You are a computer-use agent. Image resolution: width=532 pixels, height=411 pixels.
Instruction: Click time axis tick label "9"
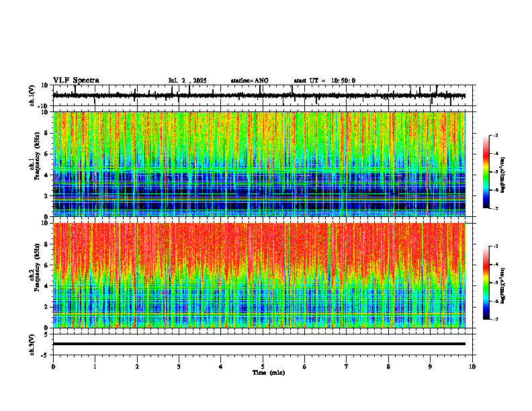pyautogui.click(x=430, y=367)
